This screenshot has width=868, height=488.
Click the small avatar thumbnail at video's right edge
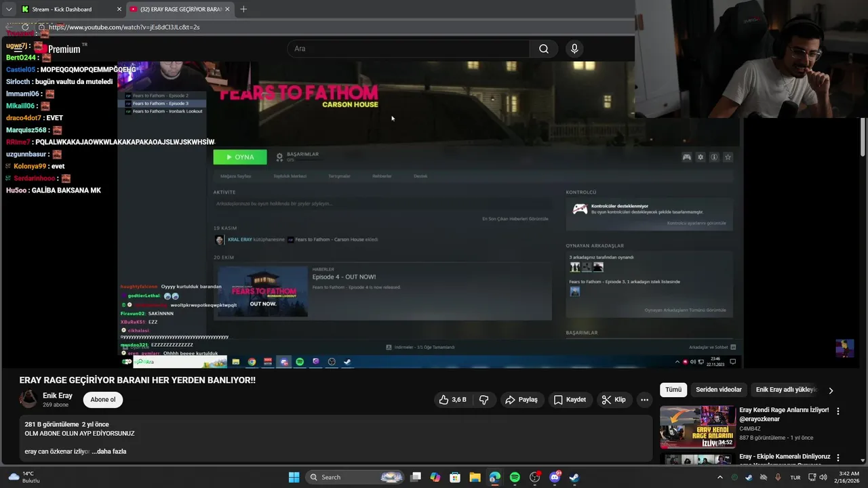[x=844, y=348]
